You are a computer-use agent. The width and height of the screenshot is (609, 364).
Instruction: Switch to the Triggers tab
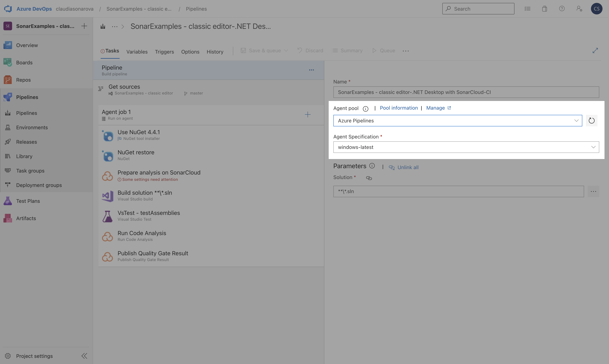point(164,52)
